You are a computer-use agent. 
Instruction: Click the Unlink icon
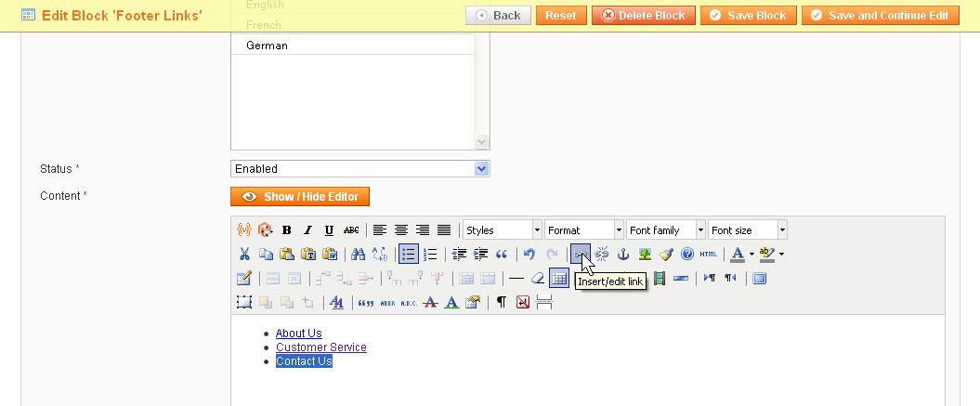coord(602,254)
